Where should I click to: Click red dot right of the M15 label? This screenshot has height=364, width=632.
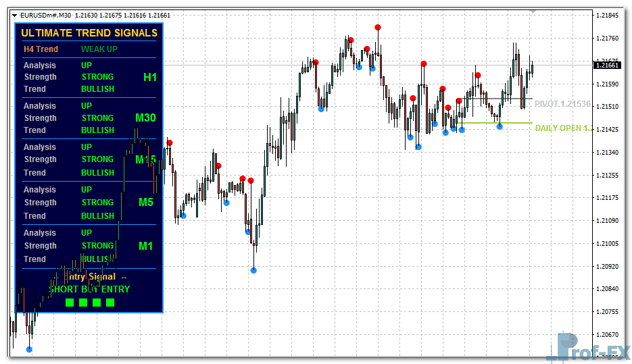pos(170,142)
